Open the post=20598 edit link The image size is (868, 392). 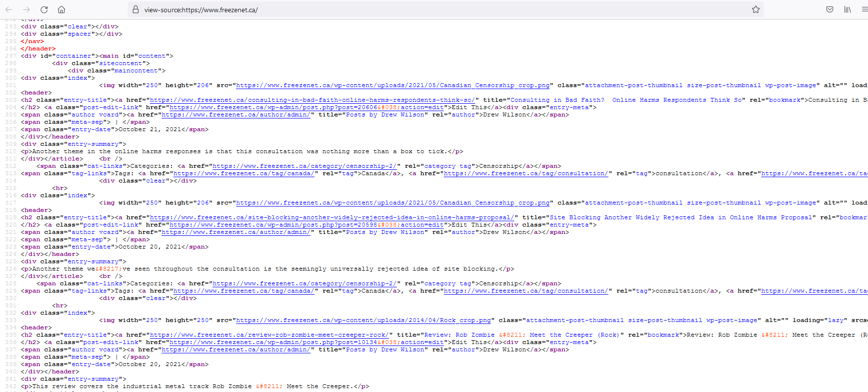point(307,225)
